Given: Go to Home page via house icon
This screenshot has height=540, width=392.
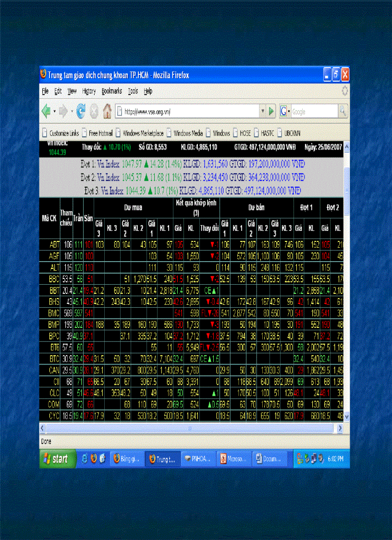Looking at the screenshot, I should [x=107, y=112].
